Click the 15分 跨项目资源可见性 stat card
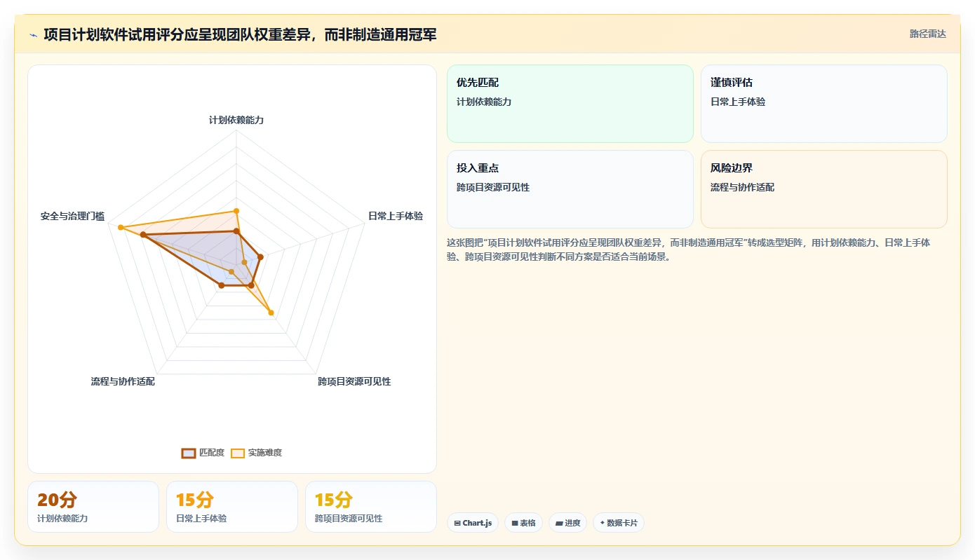 (x=371, y=507)
